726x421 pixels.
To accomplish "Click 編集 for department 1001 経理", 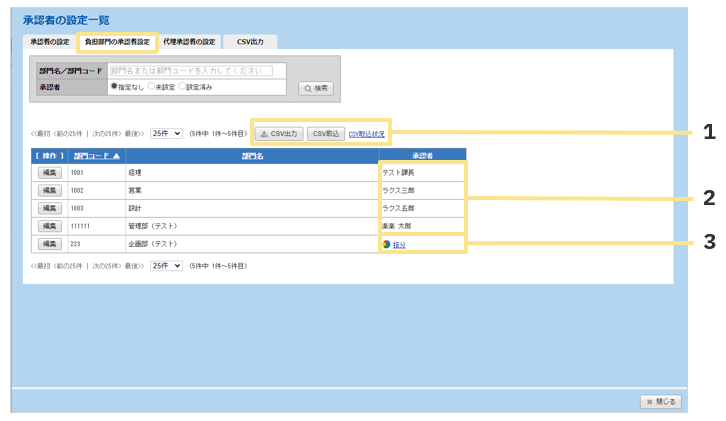I will pos(49,173).
